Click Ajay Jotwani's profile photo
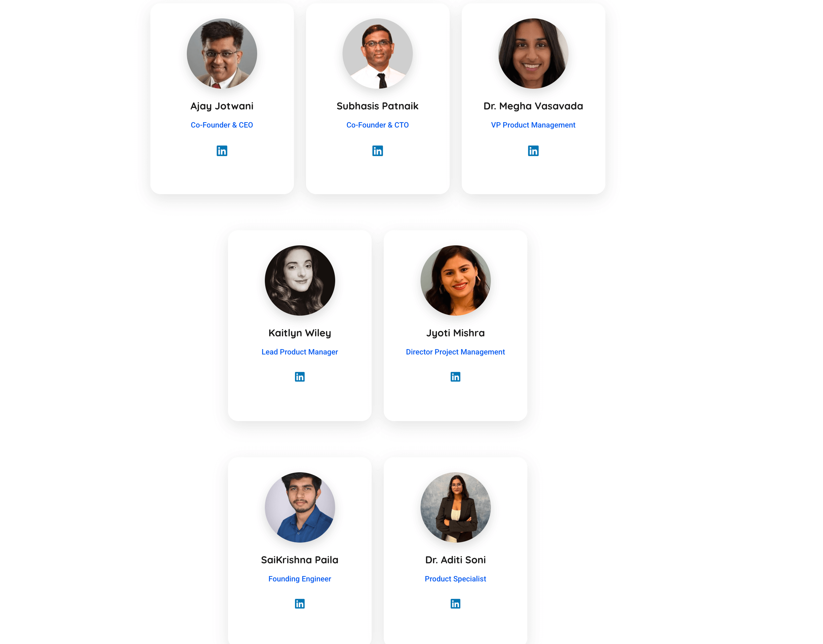The image size is (823, 644). (222, 54)
